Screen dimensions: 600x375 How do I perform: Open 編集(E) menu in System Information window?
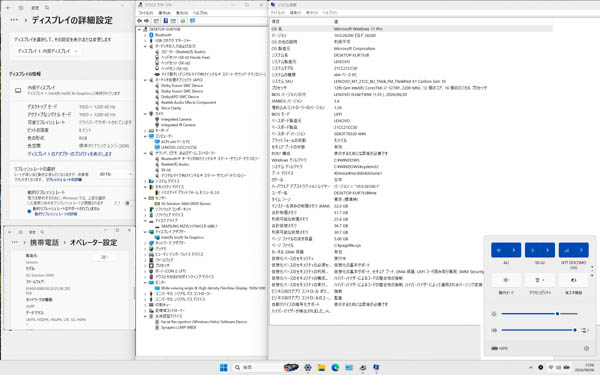tap(295, 13)
